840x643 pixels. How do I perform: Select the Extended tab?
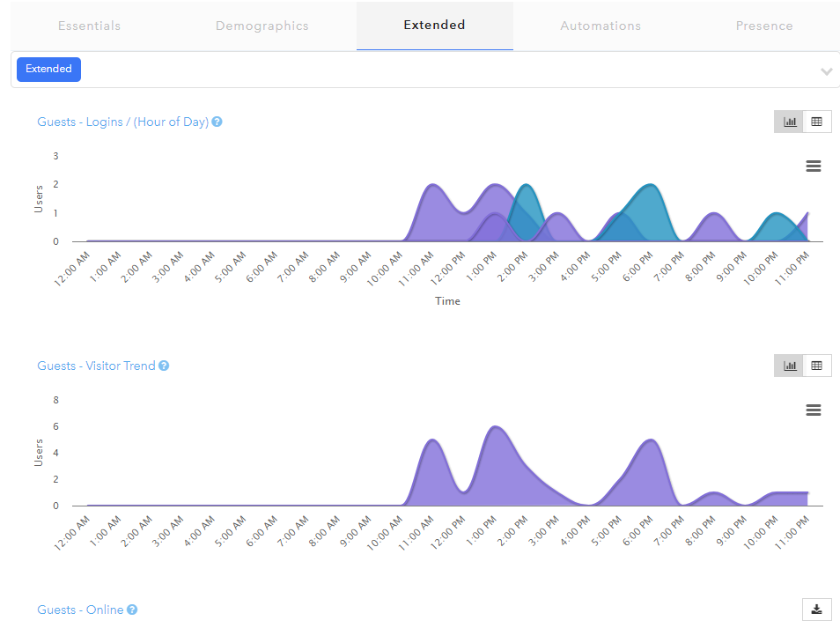pyautogui.click(x=434, y=26)
